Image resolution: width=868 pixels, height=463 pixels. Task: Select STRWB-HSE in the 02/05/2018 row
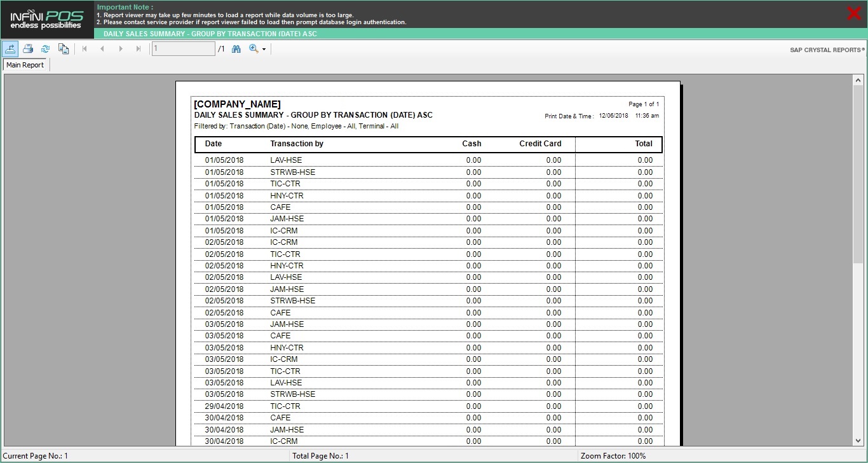292,301
